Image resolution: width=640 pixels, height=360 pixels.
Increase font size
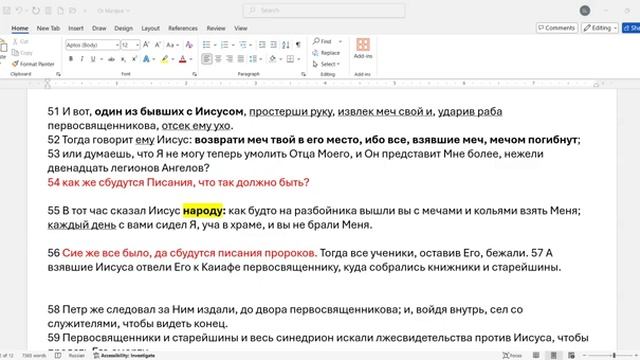pyautogui.click(x=146, y=44)
